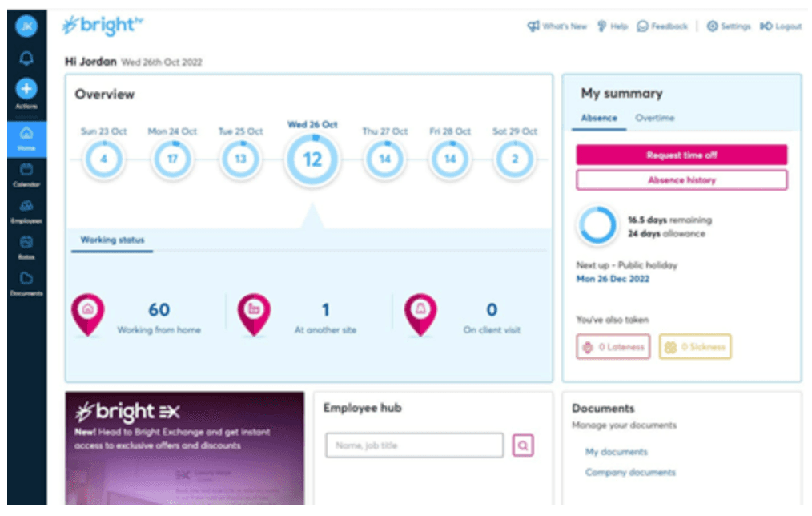Open the notifications bell in sidebar

(26, 58)
